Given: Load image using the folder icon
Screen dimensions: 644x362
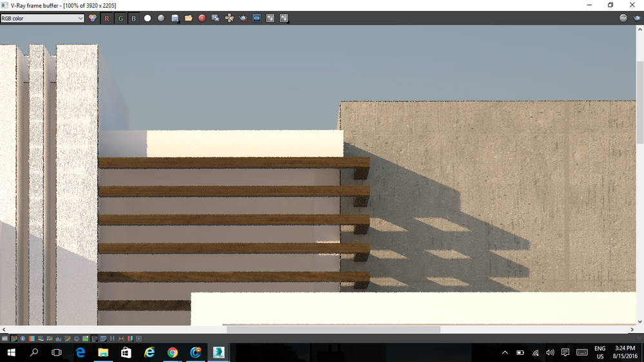Looking at the screenshot, I should (x=188, y=19).
